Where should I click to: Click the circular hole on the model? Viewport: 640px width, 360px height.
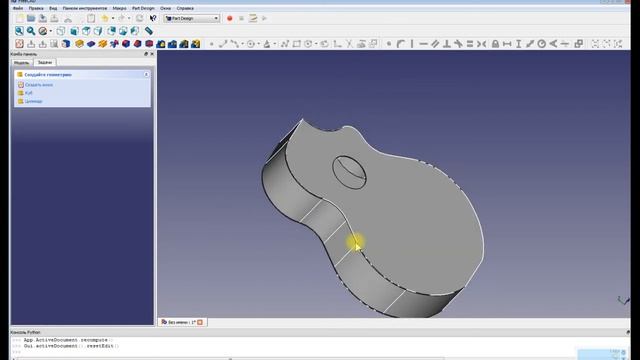[x=349, y=172]
